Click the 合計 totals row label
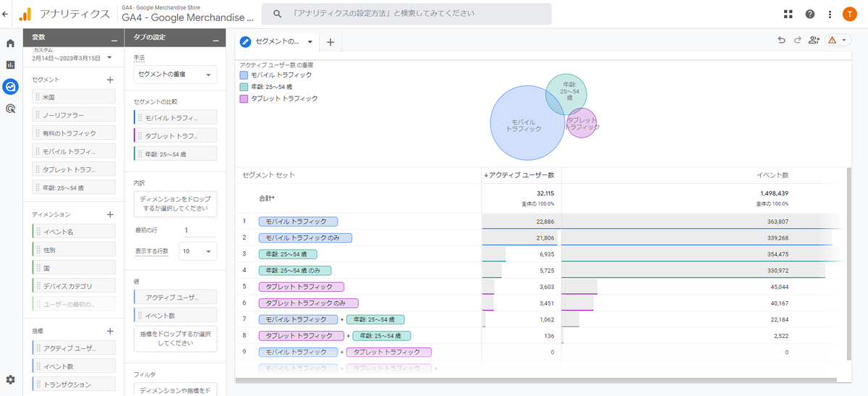Image resolution: width=868 pixels, height=396 pixels. [268, 198]
